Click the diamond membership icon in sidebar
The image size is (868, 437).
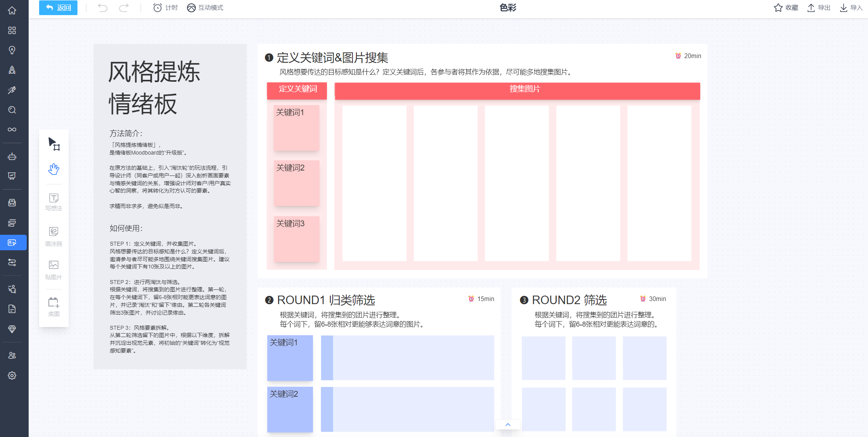(12, 329)
